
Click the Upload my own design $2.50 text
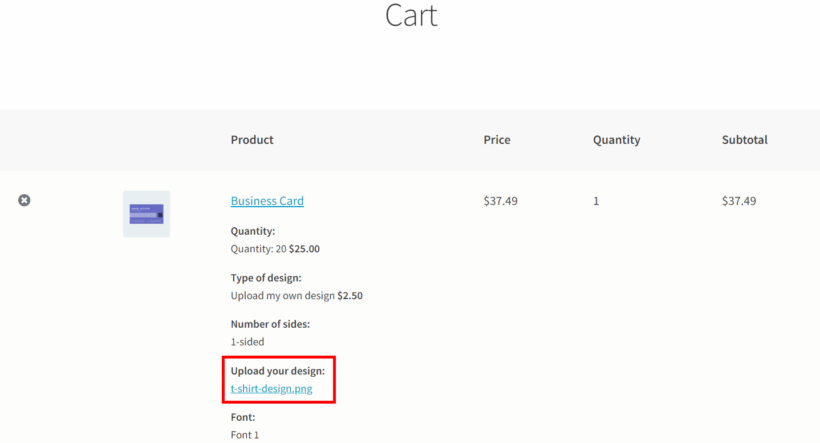coord(297,296)
